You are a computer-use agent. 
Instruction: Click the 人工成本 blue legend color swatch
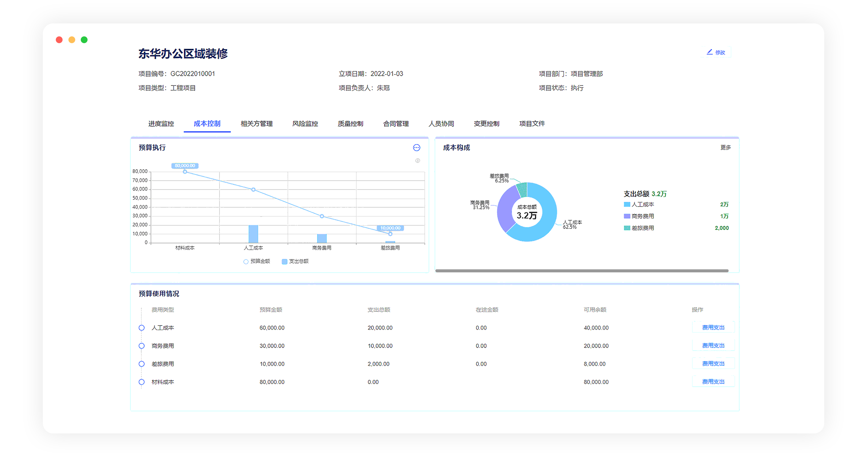[627, 204]
